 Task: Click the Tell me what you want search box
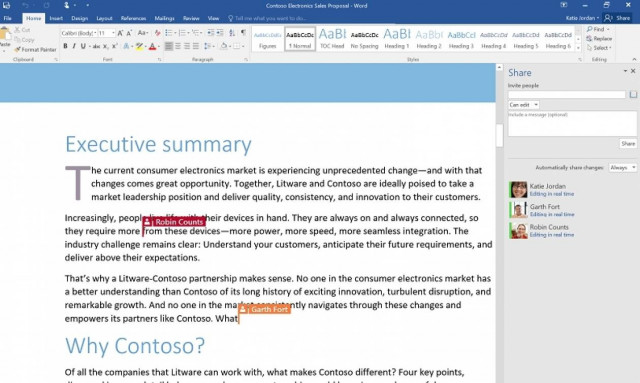(x=267, y=18)
